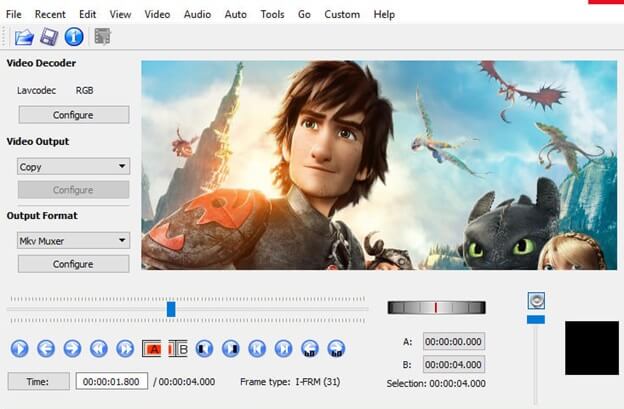Jump to previous keyframe with rewind icon
This screenshot has width=624, height=409.
click(99, 349)
